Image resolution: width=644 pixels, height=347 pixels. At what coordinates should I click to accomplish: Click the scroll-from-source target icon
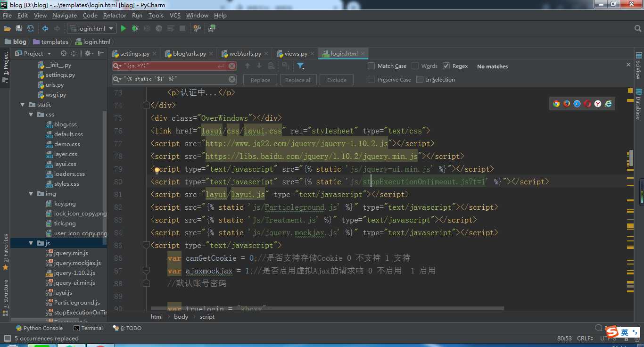tap(64, 54)
